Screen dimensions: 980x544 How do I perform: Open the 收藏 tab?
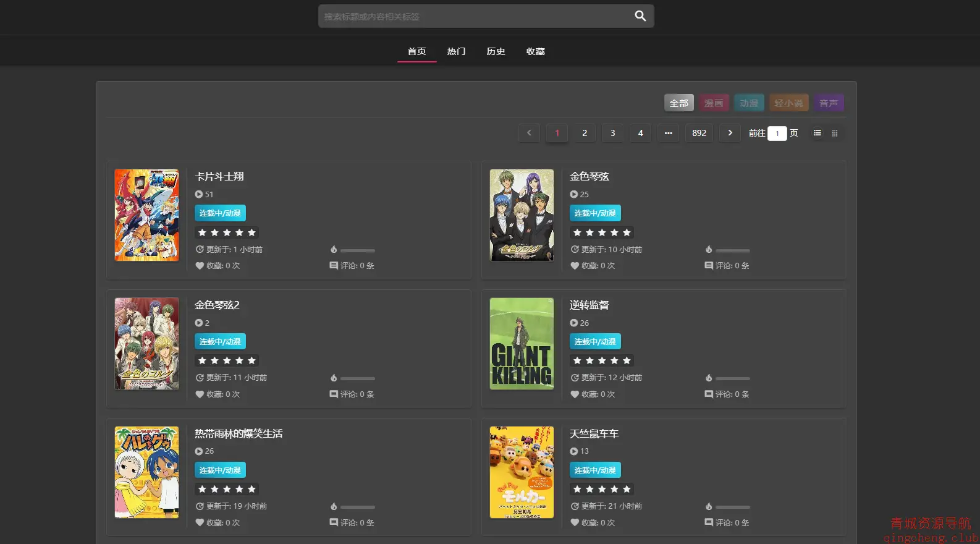[535, 51]
